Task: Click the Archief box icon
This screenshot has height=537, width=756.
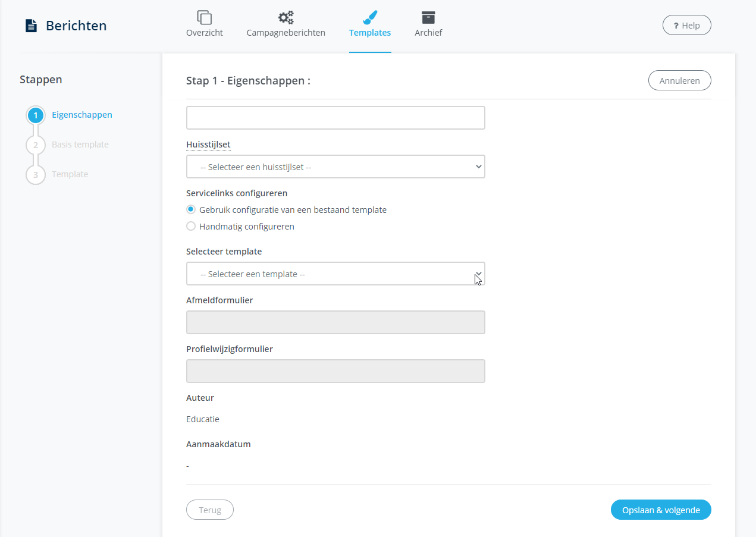Action: tap(428, 17)
